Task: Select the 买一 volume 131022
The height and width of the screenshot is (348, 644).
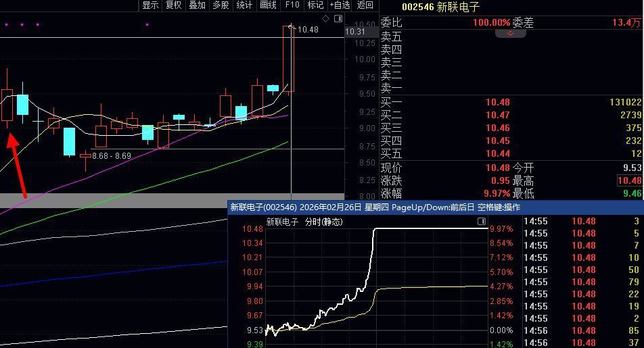Action: (x=626, y=102)
